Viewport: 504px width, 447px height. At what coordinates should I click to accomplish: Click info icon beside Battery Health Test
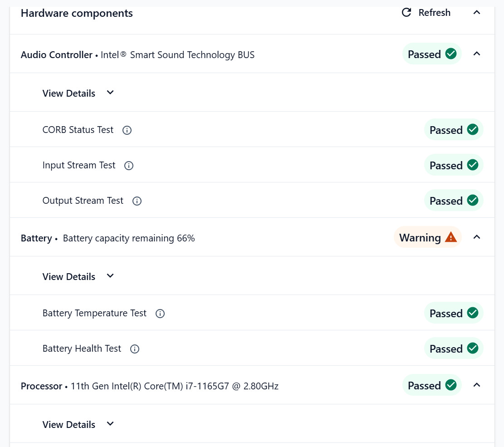click(135, 349)
